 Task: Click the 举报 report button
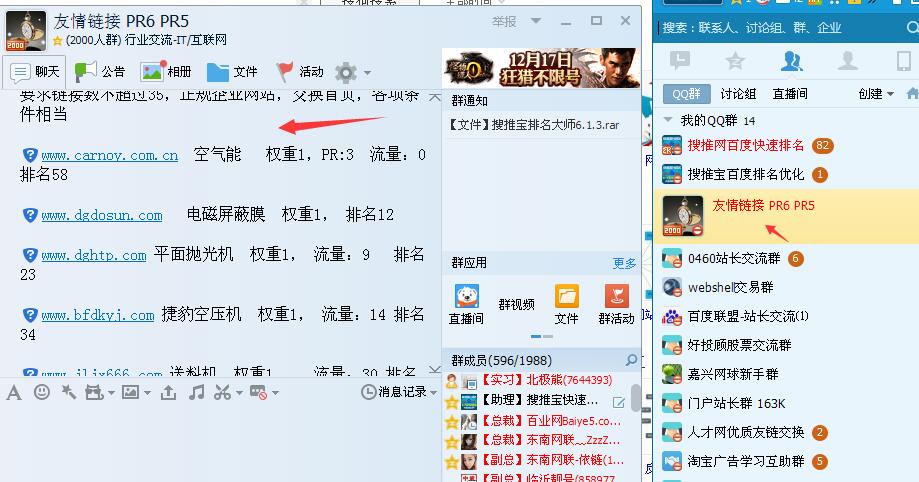pos(504,22)
